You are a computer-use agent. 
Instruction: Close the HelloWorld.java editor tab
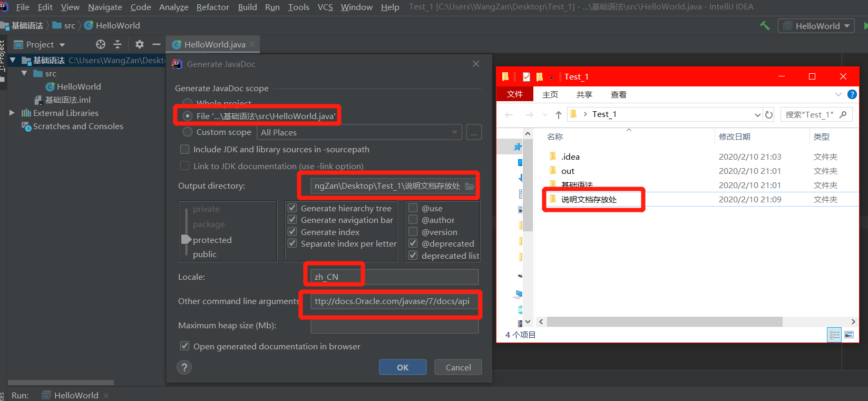tap(252, 44)
